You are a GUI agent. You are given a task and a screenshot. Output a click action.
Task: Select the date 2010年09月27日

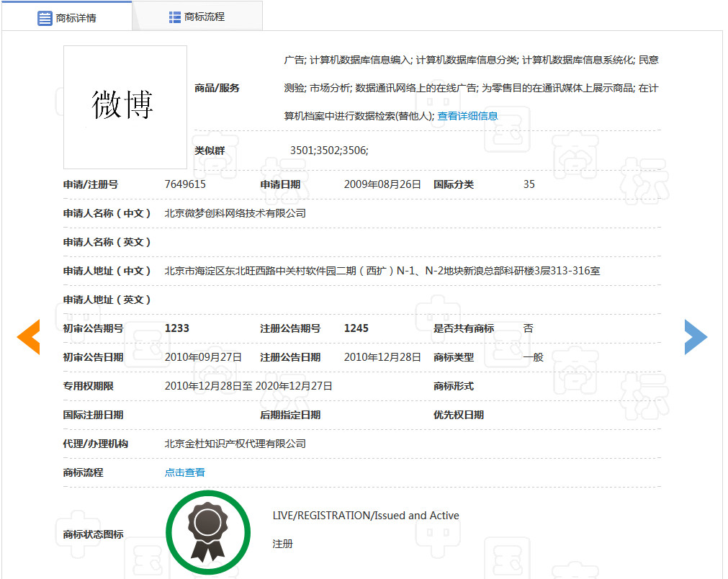[203, 357]
